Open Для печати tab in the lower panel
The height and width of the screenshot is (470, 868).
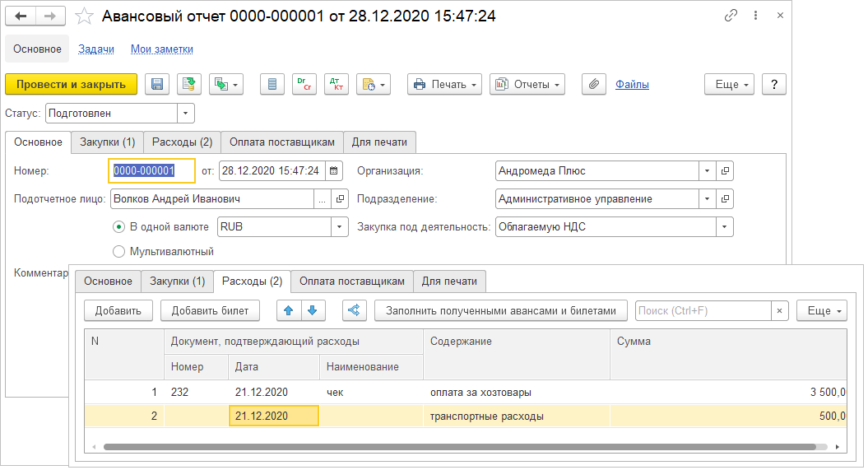pos(449,281)
